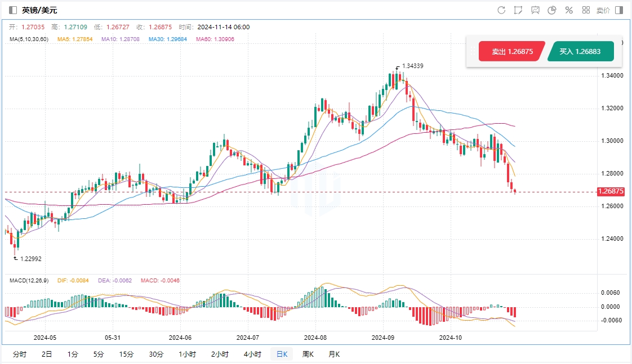Click the pie chart icon
632x364 pixels.
point(552,10)
